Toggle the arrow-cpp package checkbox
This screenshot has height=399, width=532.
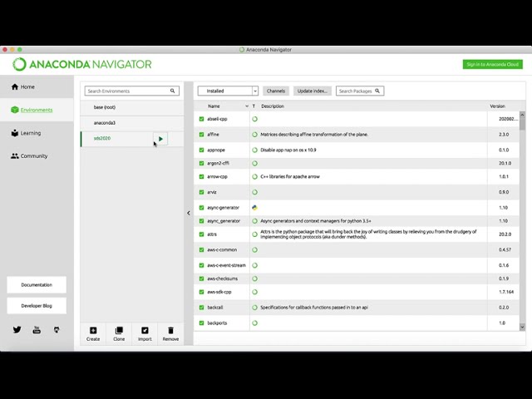tap(201, 176)
